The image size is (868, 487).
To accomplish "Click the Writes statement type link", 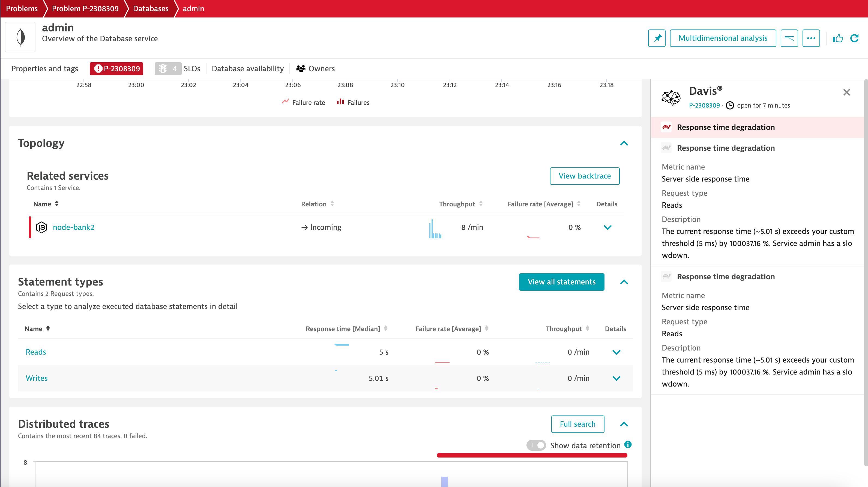I will point(36,378).
